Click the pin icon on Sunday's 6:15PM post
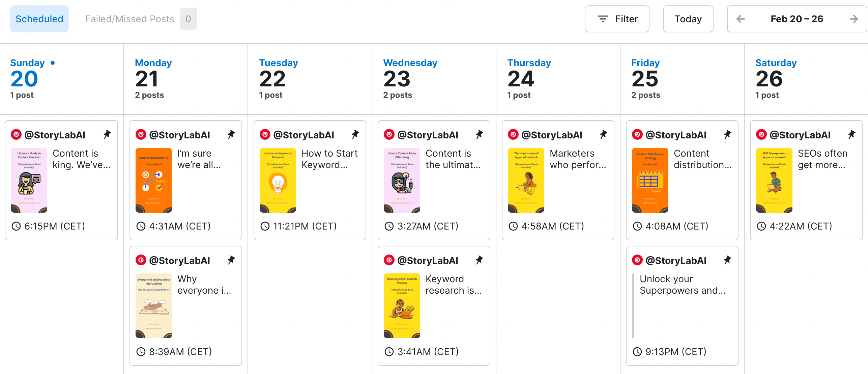The image size is (868, 374). [x=107, y=135]
